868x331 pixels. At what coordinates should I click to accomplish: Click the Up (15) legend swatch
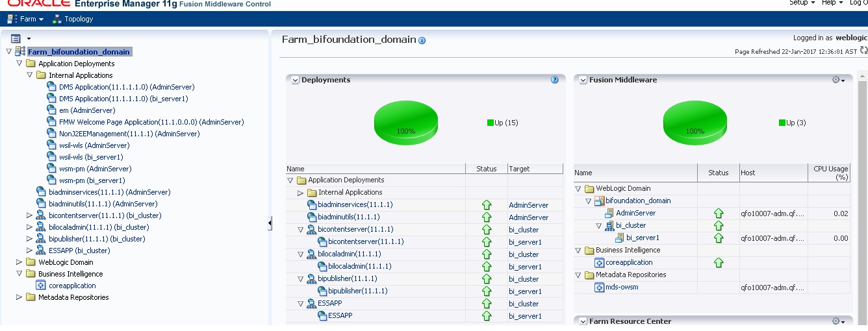coord(491,123)
